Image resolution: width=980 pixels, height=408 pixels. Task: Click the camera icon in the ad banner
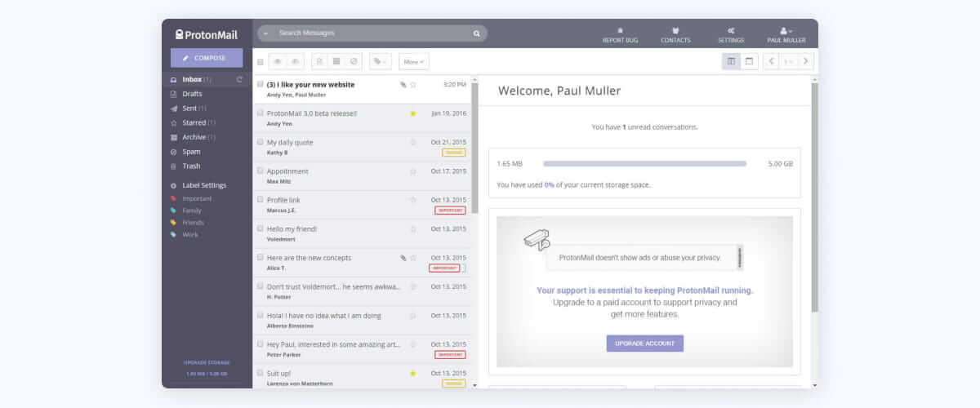coord(537,239)
